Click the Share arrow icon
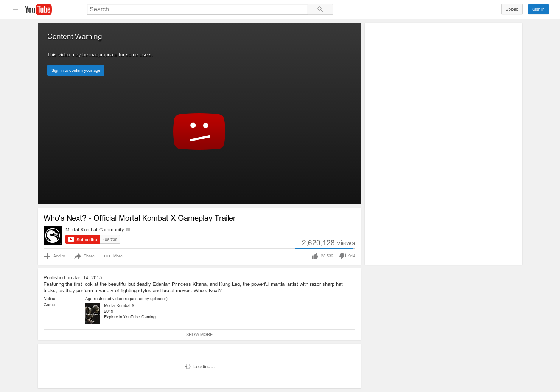The height and width of the screenshot is (392, 560). point(78,256)
